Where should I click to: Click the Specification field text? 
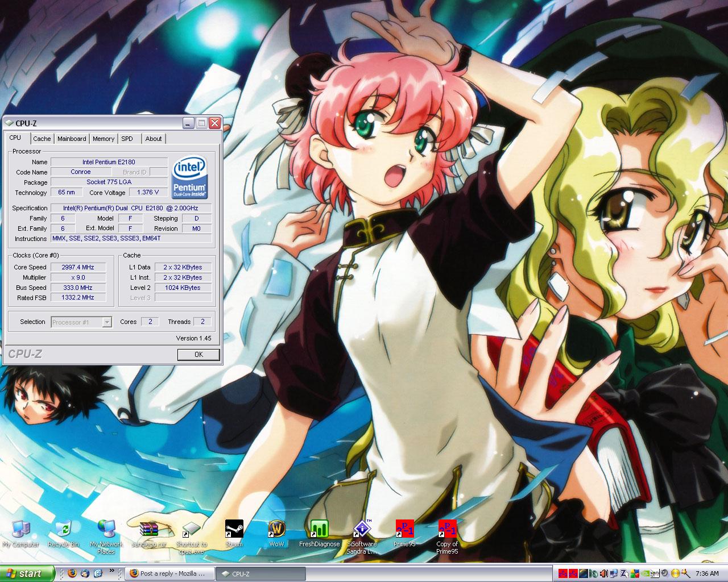click(131, 208)
